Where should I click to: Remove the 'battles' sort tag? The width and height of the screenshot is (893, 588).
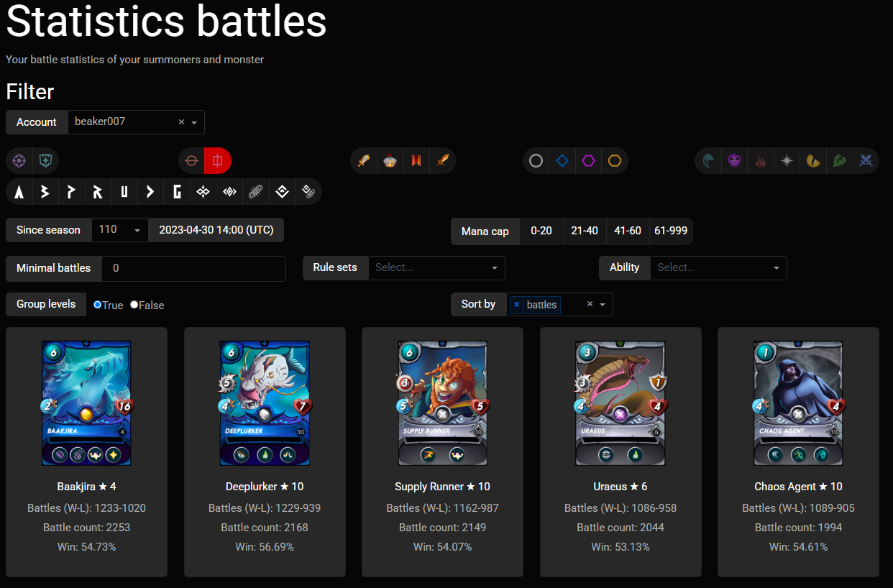pos(516,305)
